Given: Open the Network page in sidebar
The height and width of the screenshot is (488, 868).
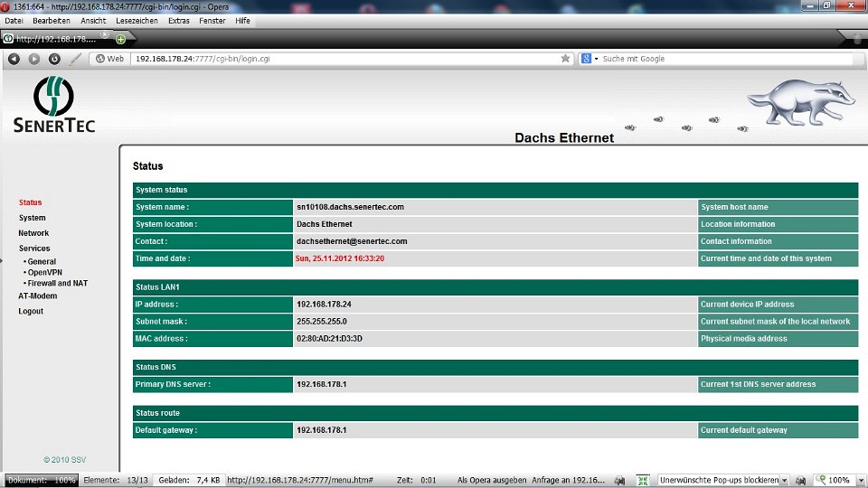Looking at the screenshot, I should coord(33,233).
